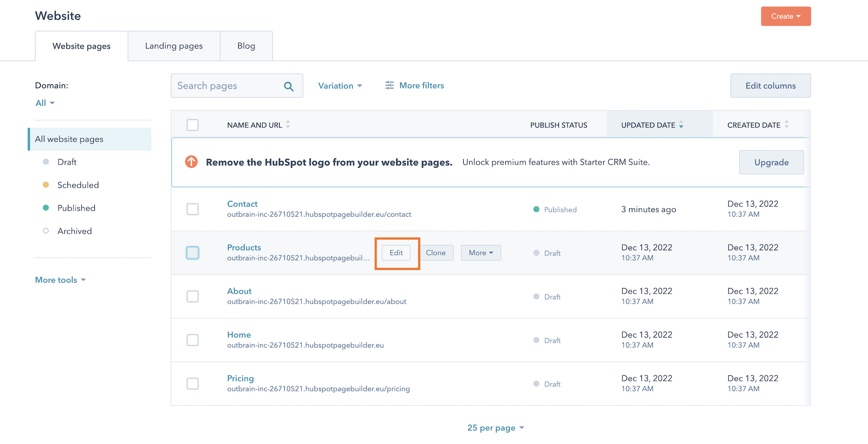868x444 pixels.
Task: Click the orange upgrade arrow icon
Action: 191,162
